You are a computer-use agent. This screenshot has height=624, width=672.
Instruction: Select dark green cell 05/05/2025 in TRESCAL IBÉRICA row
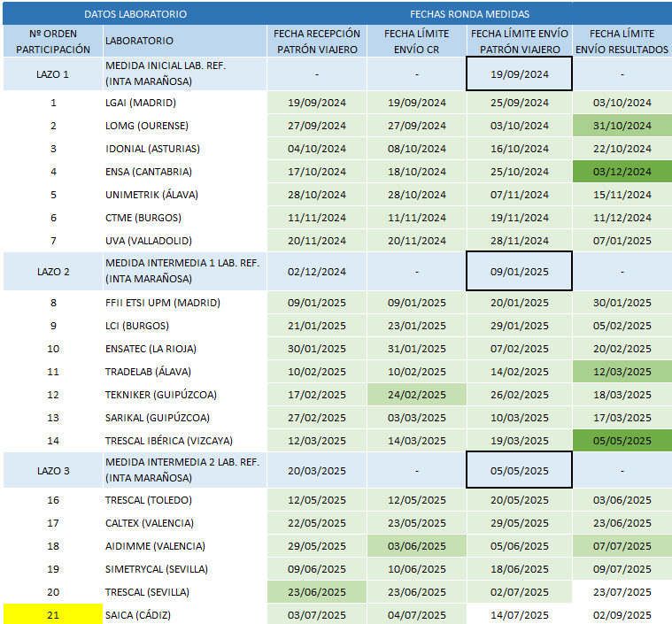coord(622,441)
